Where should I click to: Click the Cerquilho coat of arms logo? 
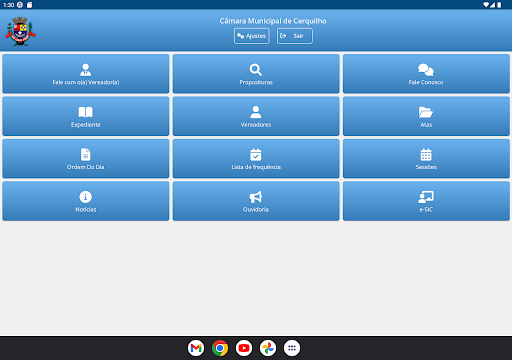click(x=20, y=31)
